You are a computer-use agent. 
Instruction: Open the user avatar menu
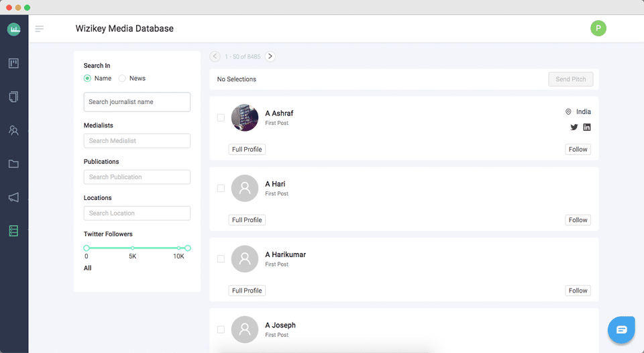coord(598,28)
